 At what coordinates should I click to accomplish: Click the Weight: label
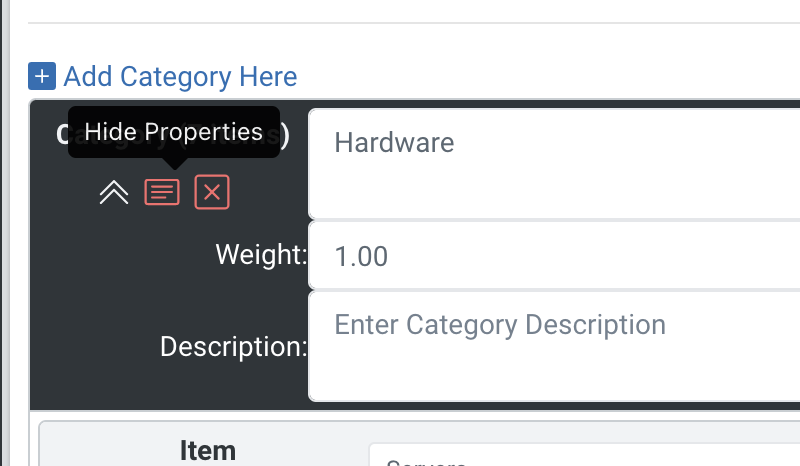tap(261, 254)
